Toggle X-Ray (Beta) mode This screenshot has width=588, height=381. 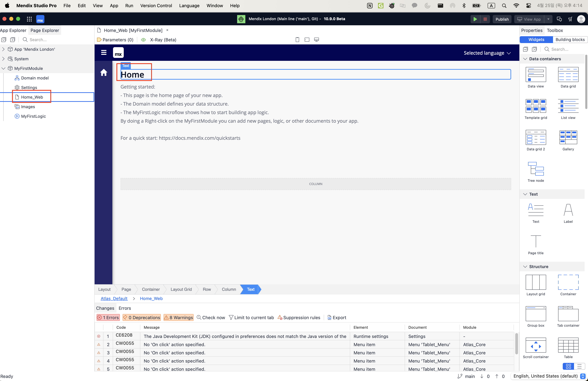pyautogui.click(x=158, y=40)
